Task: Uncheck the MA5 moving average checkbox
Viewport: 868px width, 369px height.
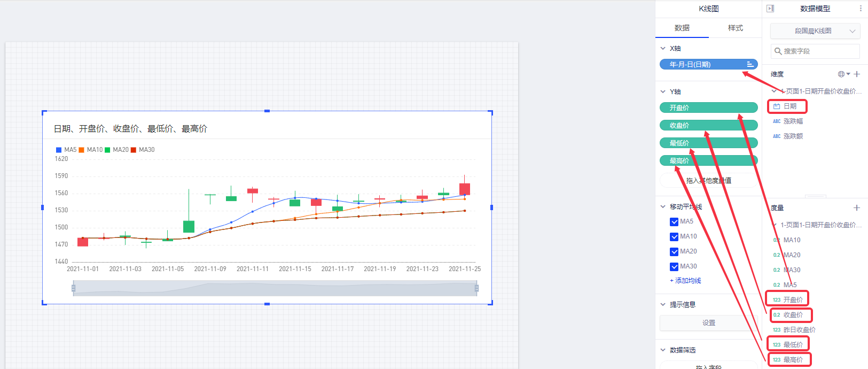Action: point(674,222)
